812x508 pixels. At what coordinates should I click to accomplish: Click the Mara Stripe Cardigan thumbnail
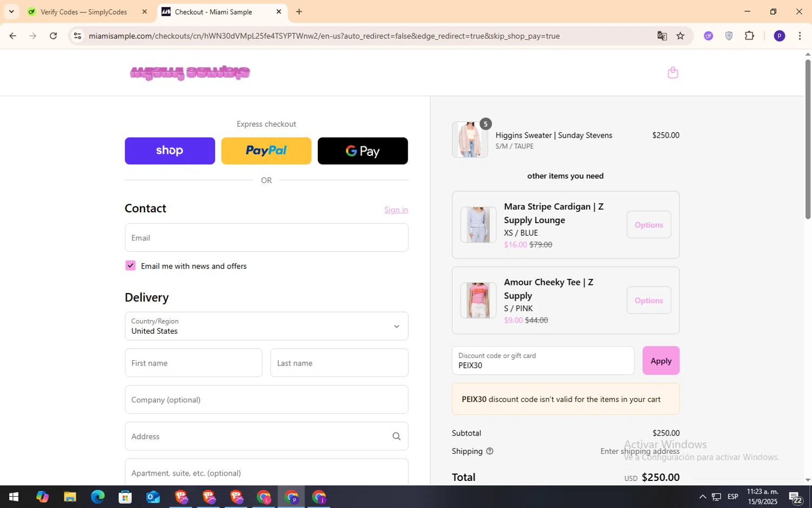pos(479,225)
